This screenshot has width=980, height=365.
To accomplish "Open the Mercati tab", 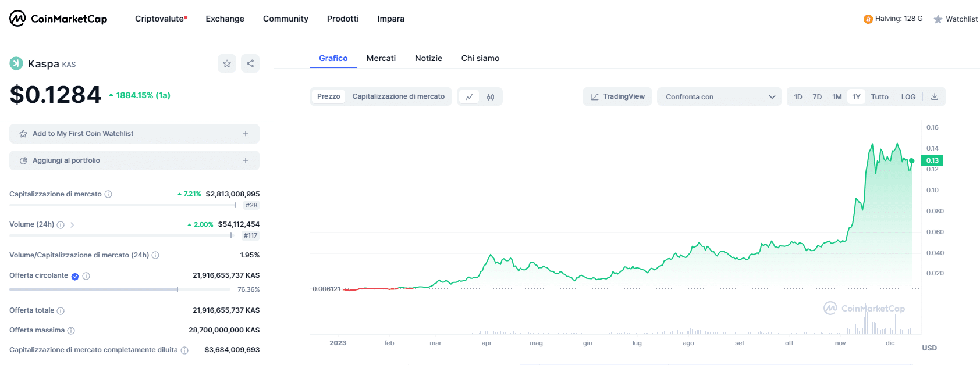I will coord(381,58).
